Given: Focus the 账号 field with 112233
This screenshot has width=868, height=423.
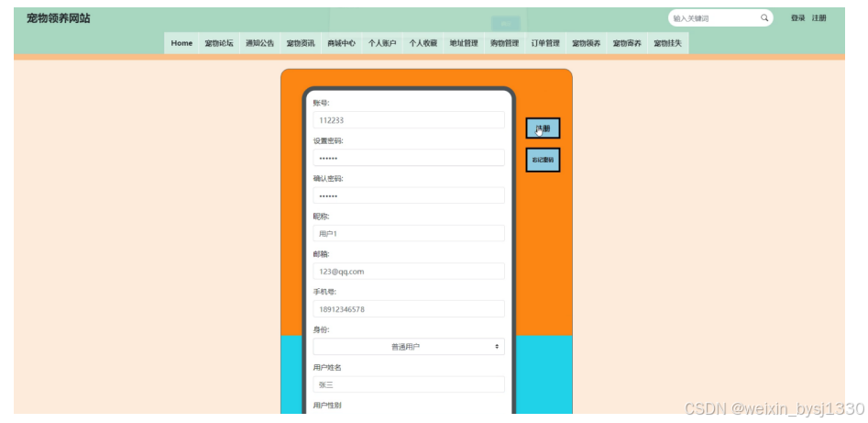Looking at the screenshot, I should click(x=409, y=120).
